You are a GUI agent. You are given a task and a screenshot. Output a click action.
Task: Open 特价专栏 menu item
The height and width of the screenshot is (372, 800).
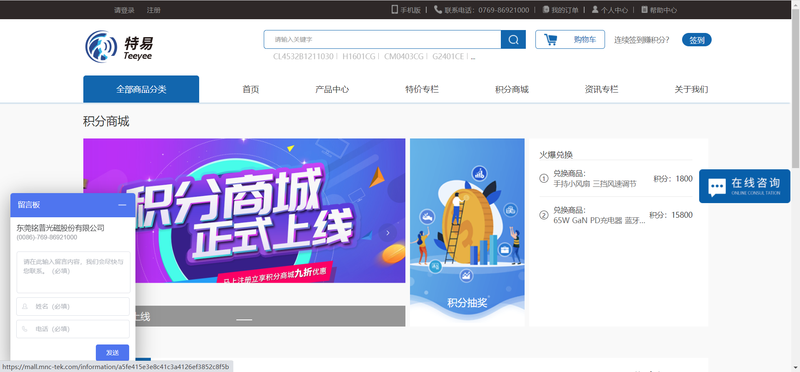coord(422,90)
